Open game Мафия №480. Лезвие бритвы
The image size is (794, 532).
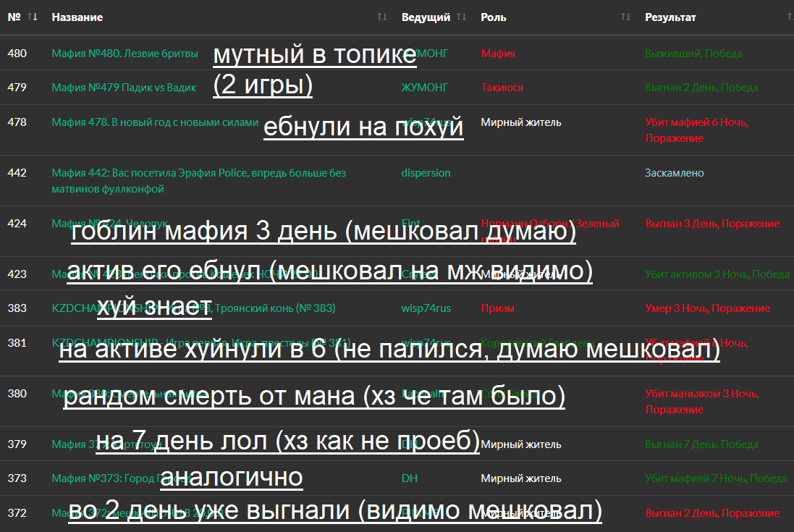[124, 52]
